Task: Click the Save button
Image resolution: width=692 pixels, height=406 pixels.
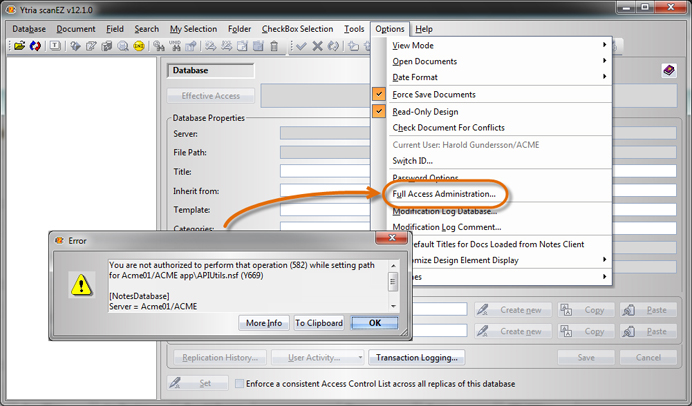Action: click(586, 357)
